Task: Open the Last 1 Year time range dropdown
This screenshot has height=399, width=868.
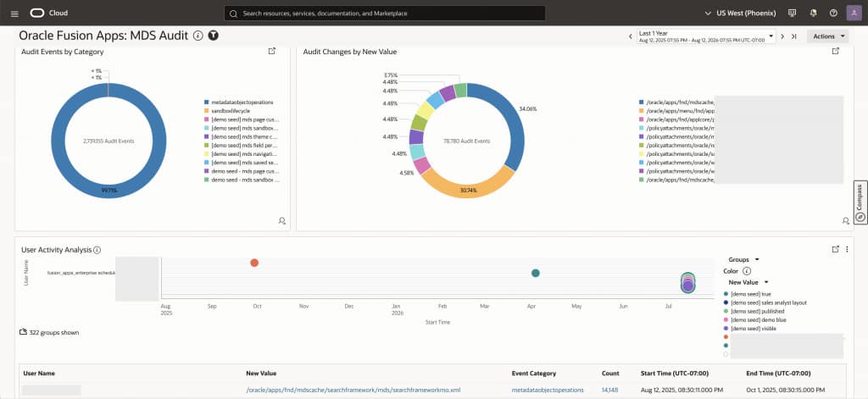Action: pyautogui.click(x=706, y=36)
